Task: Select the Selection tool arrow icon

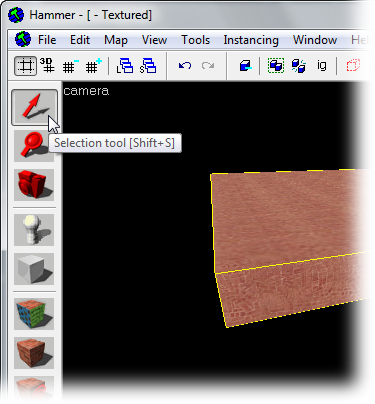Action: [x=34, y=107]
